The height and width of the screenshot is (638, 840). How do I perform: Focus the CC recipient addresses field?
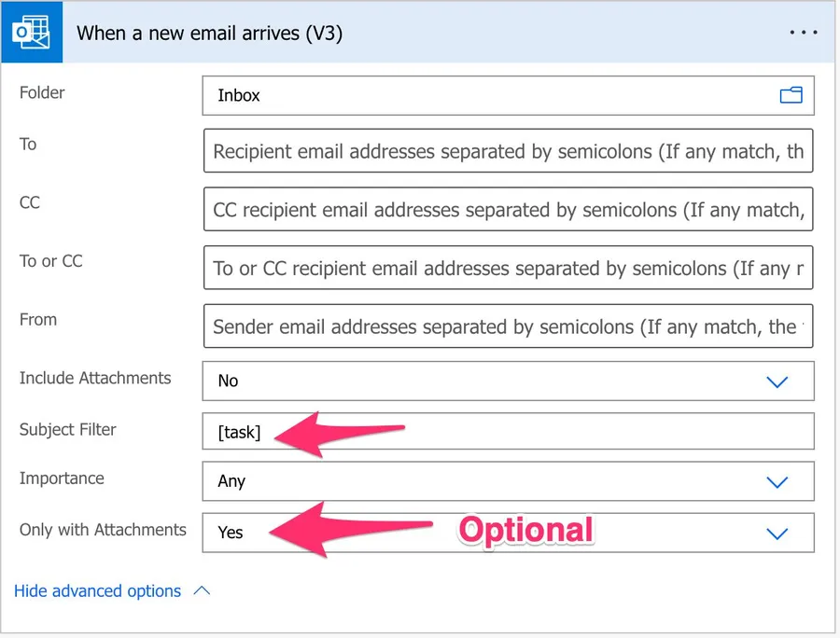point(507,210)
